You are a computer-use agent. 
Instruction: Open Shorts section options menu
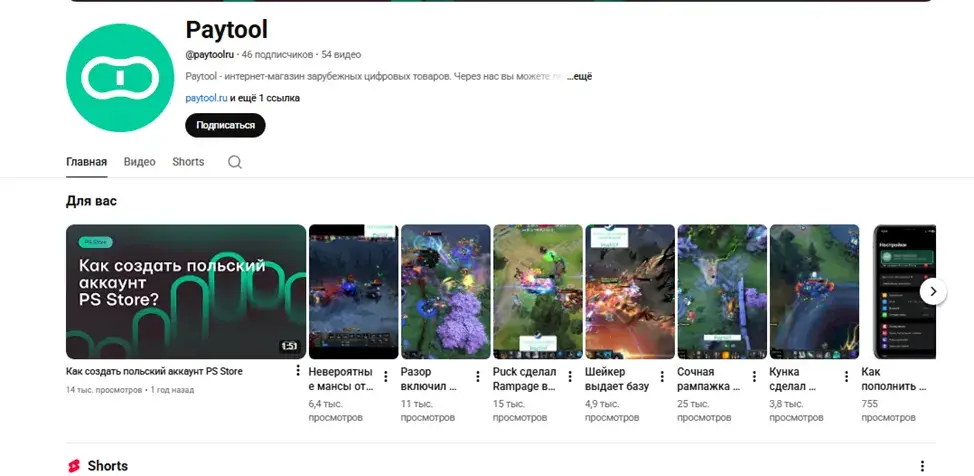pos(922,466)
